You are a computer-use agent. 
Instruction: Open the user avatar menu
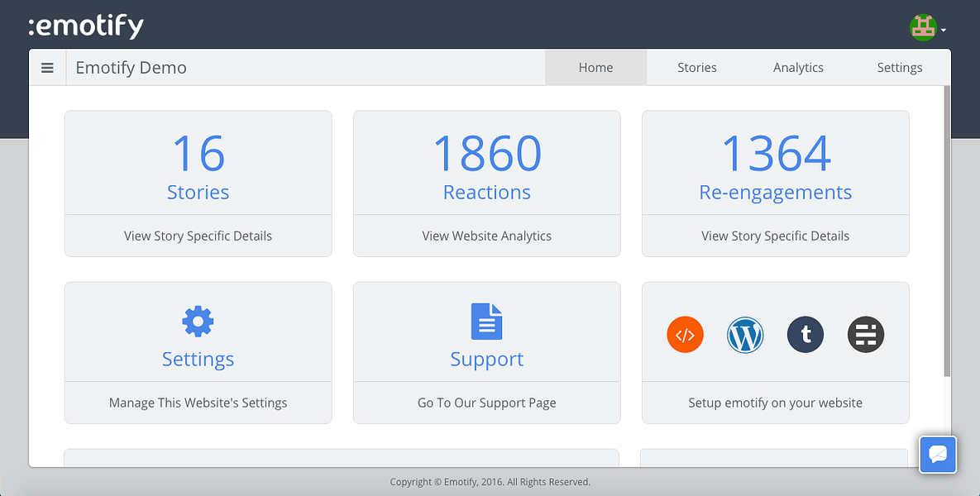pos(922,28)
